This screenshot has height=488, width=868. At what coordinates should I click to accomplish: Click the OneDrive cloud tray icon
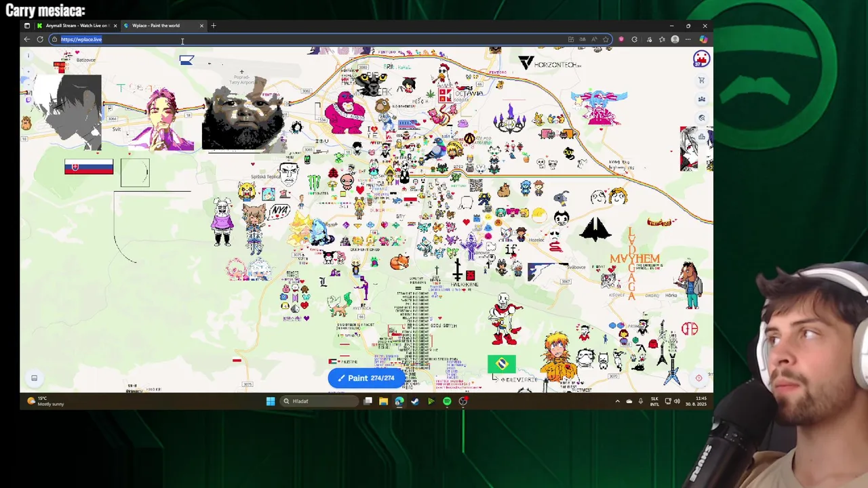tap(629, 401)
